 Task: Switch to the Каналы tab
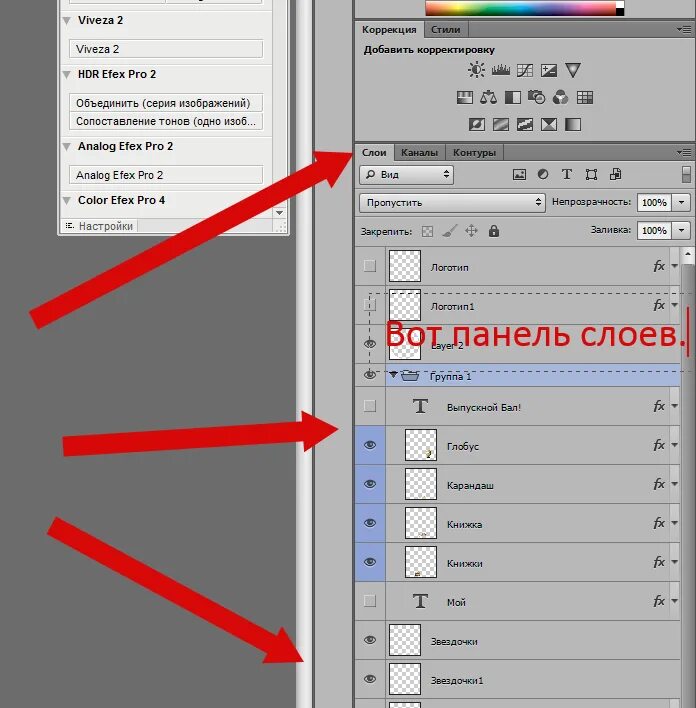coord(420,153)
